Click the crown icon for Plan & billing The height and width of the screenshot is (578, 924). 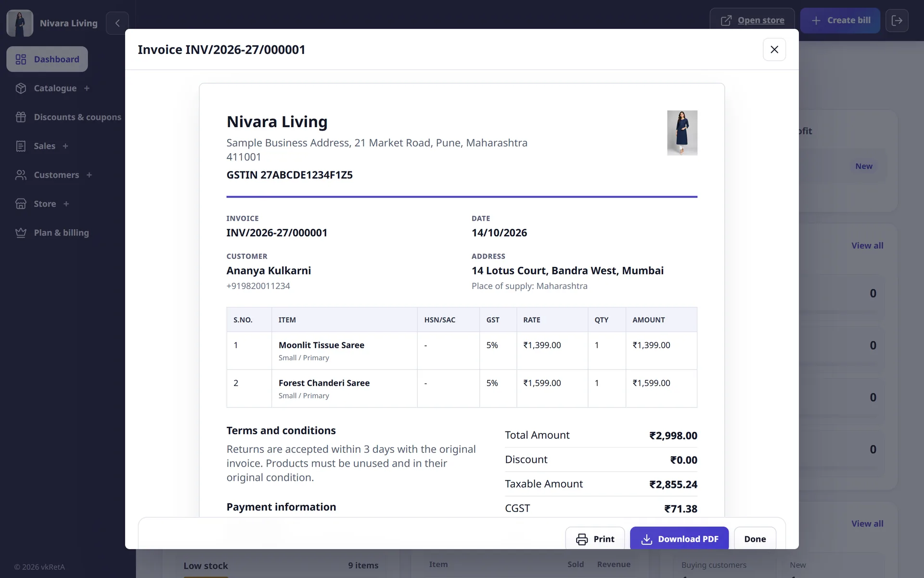coord(21,233)
